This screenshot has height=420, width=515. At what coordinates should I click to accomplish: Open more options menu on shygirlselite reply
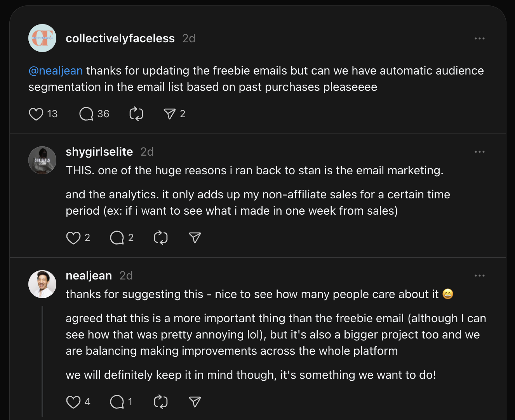[x=480, y=152]
